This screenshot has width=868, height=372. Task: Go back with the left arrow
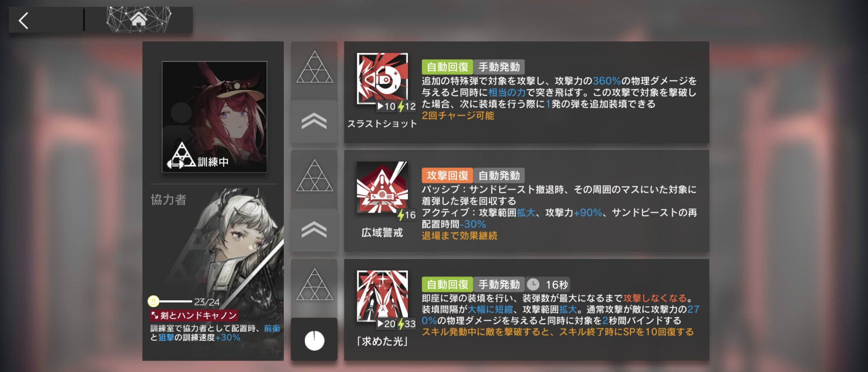[23, 20]
